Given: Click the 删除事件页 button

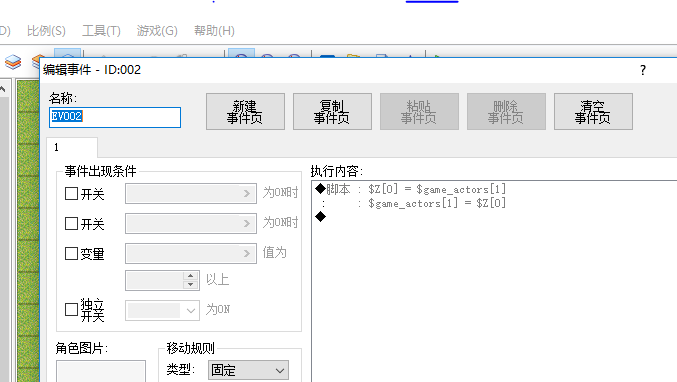Looking at the screenshot, I should pyautogui.click(x=506, y=111).
